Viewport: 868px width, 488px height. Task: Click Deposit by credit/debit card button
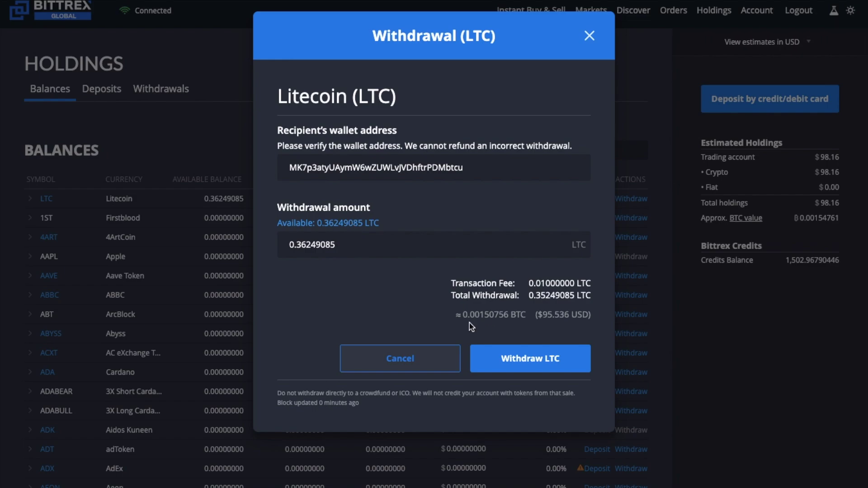point(769,99)
